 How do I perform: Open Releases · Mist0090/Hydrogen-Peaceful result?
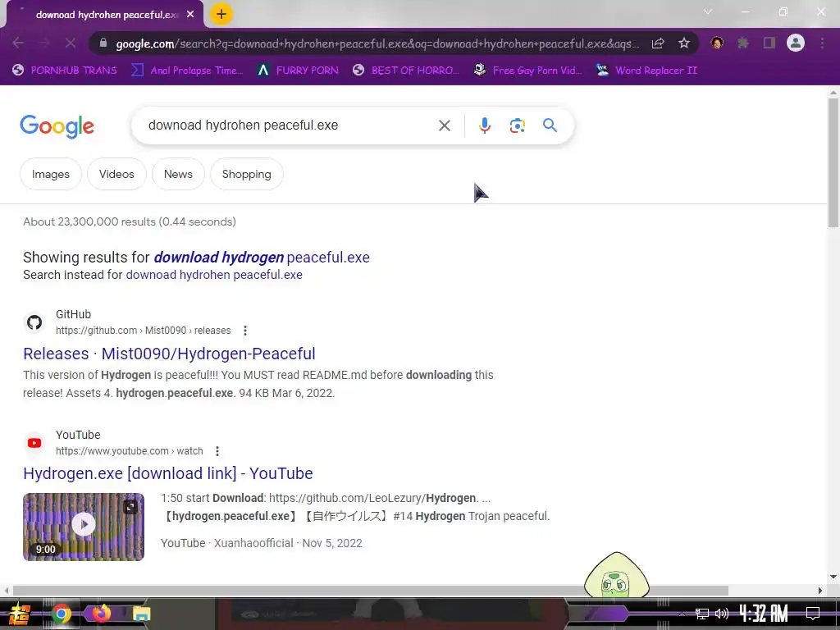169,354
